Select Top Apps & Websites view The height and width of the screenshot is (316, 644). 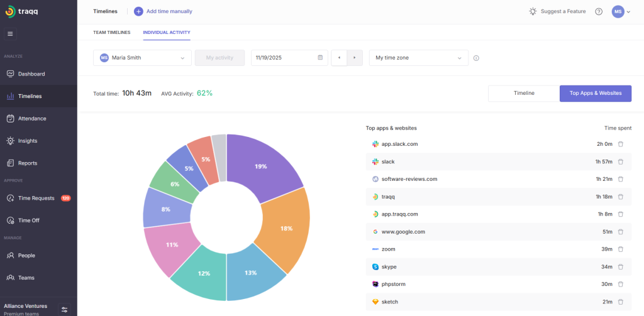point(595,93)
